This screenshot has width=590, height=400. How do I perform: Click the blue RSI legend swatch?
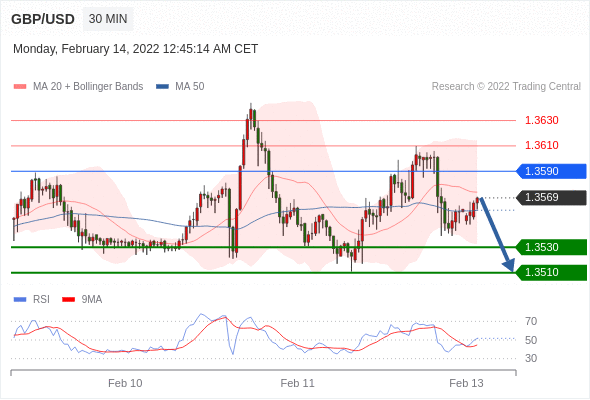tap(20, 300)
